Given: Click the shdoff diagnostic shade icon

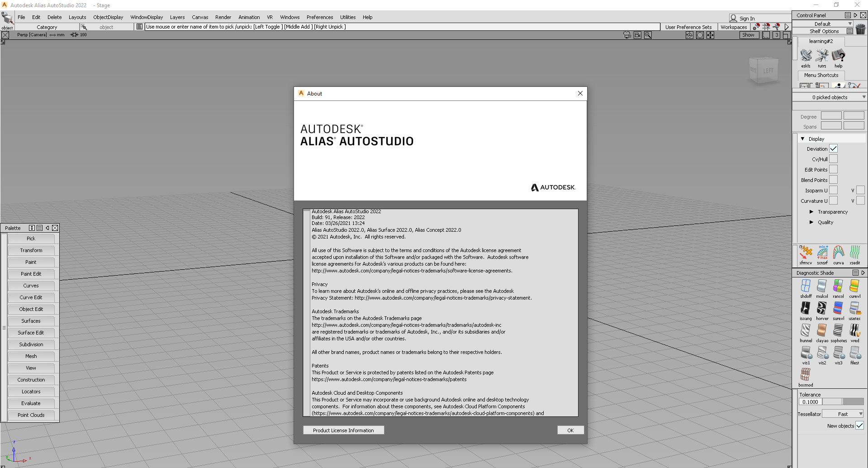Looking at the screenshot, I should coord(806,287).
